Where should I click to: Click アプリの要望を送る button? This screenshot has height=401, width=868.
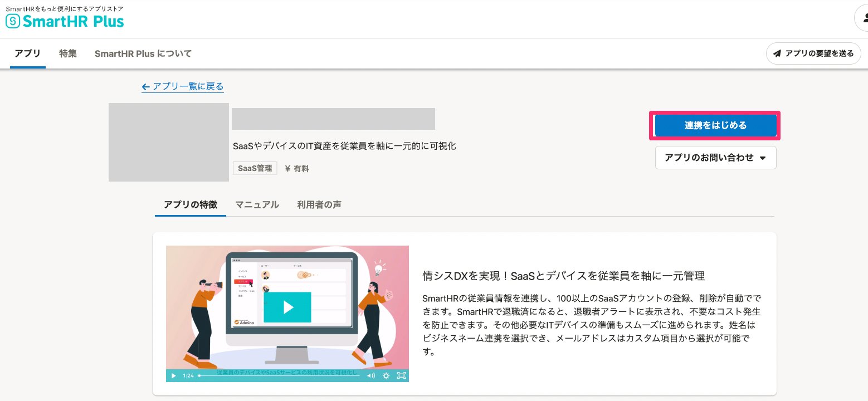coord(814,53)
